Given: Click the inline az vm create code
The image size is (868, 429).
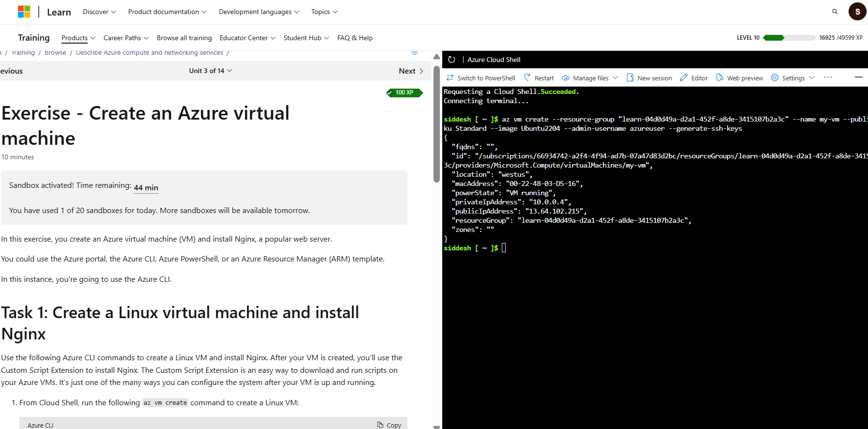Looking at the screenshot, I should tap(165, 403).
